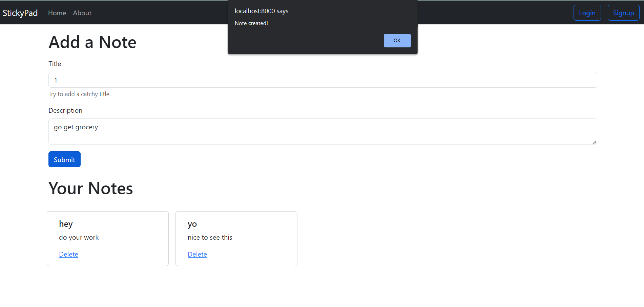Click the Submit button to add note
Image resolution: width=644 pixels, height=307 pixels.
click(x=64, y=159)
